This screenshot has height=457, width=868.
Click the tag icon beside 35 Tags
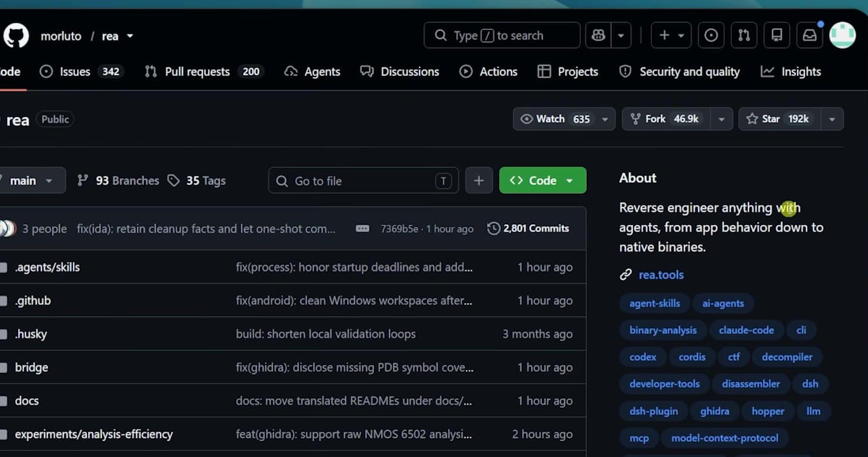click(x=173, y=181)
